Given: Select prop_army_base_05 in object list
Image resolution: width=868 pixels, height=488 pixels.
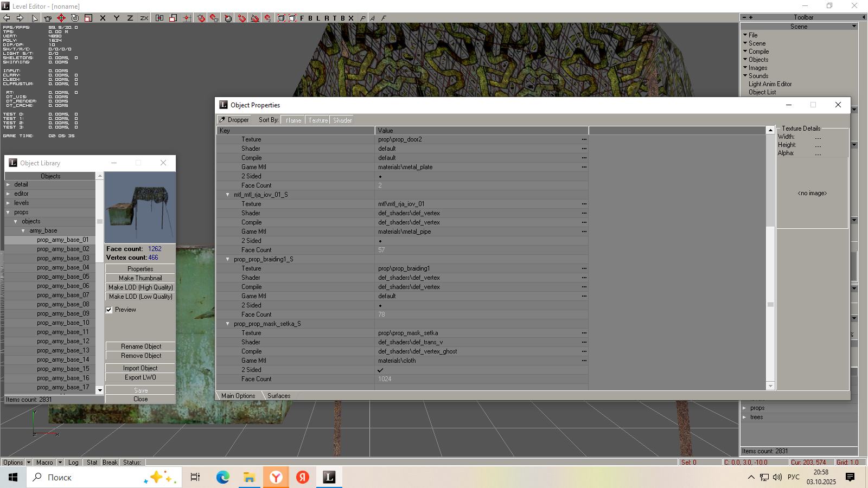Looking at the screenshot, I should click(63, 277).
